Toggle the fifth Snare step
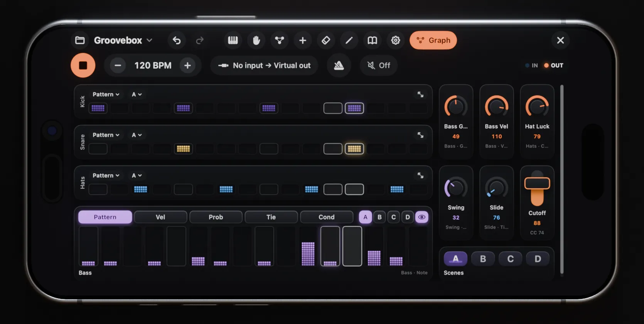The height and width of the screenshot is (324, 644). click(183, 149)
